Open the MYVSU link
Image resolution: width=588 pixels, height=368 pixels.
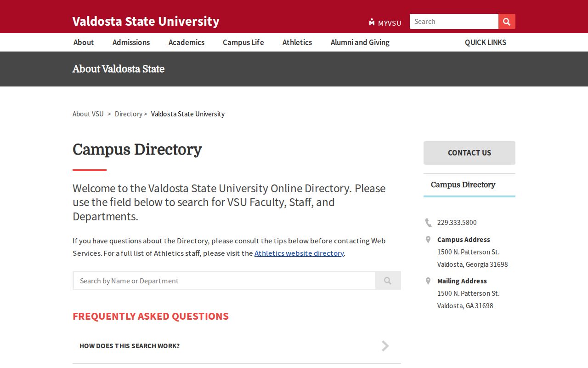[390, 23]
